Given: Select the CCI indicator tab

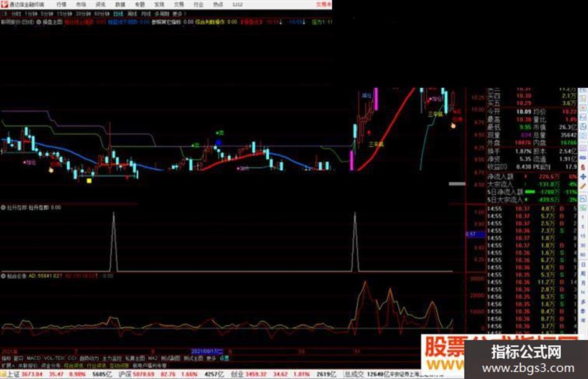Looking at the screenshot, I should click(72, 358).
